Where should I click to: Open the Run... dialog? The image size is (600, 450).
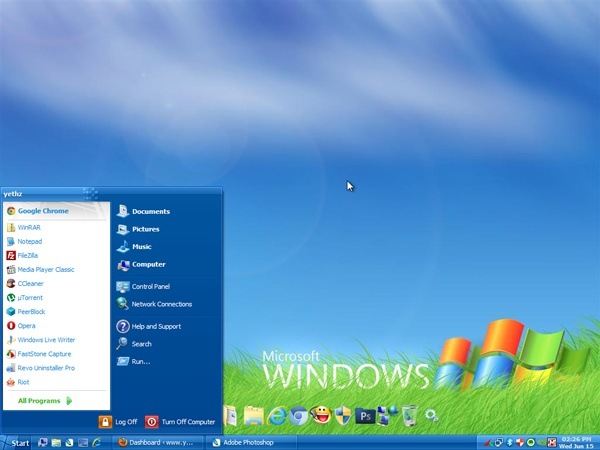(140, 361)
